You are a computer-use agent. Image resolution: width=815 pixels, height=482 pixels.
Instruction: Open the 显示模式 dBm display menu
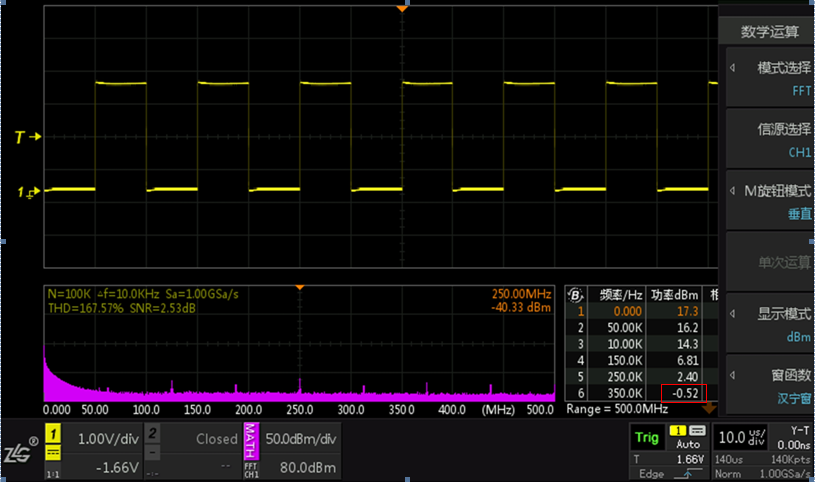pyautogui.click(x=767, y=324)
